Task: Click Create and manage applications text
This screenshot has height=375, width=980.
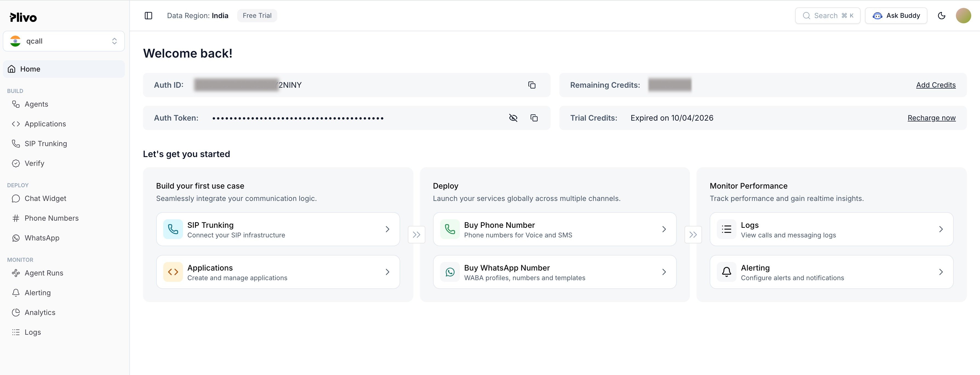Action: (237, 278)
